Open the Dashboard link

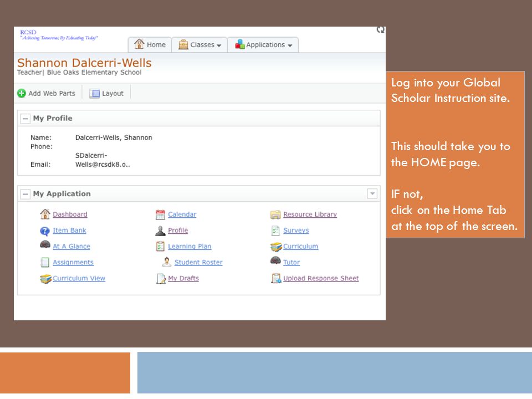[70, 214]
